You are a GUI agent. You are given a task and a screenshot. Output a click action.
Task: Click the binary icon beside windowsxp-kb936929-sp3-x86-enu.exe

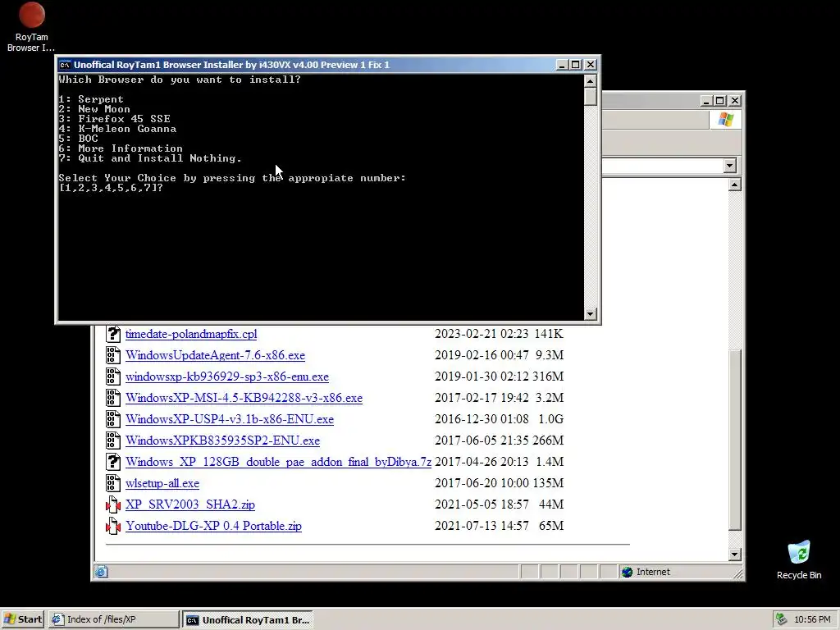[x=113, y=377]
